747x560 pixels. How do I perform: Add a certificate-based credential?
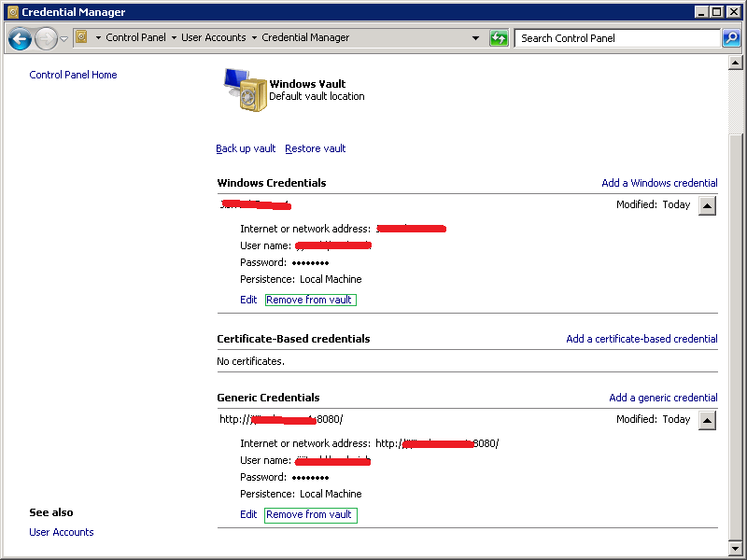641,339
